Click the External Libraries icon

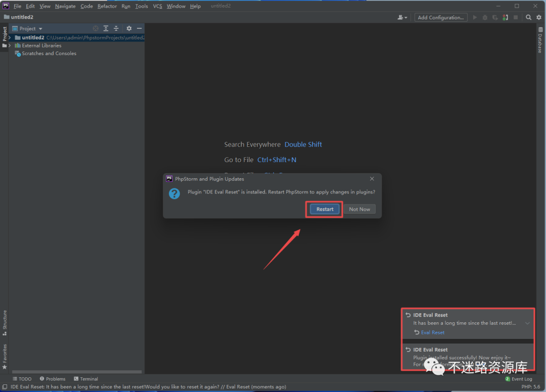[x=18, y=45]
